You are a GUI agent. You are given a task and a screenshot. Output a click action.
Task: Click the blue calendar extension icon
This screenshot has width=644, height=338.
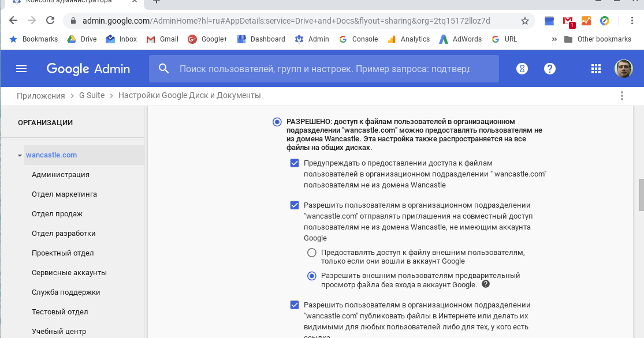click(549, 21)
